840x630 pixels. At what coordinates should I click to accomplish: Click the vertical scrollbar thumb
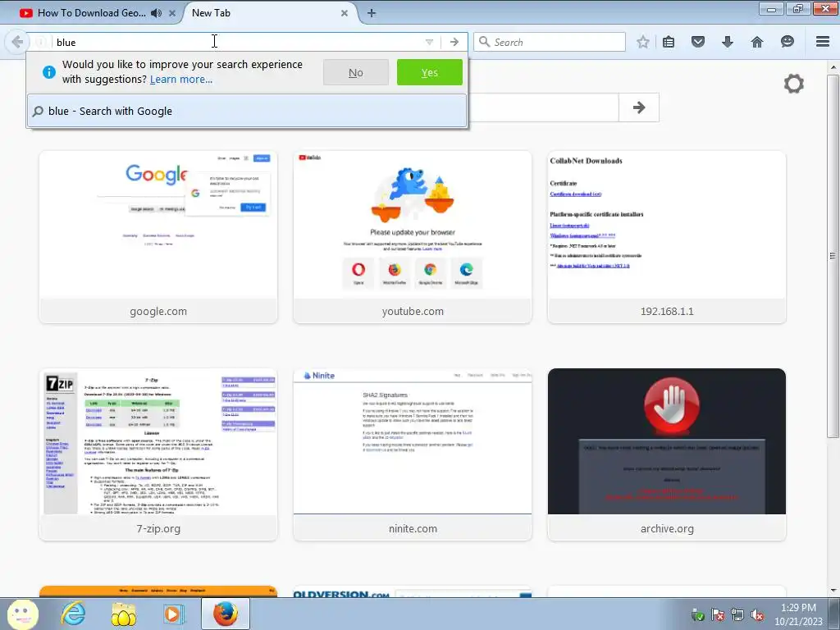click(x=833, y=256)
